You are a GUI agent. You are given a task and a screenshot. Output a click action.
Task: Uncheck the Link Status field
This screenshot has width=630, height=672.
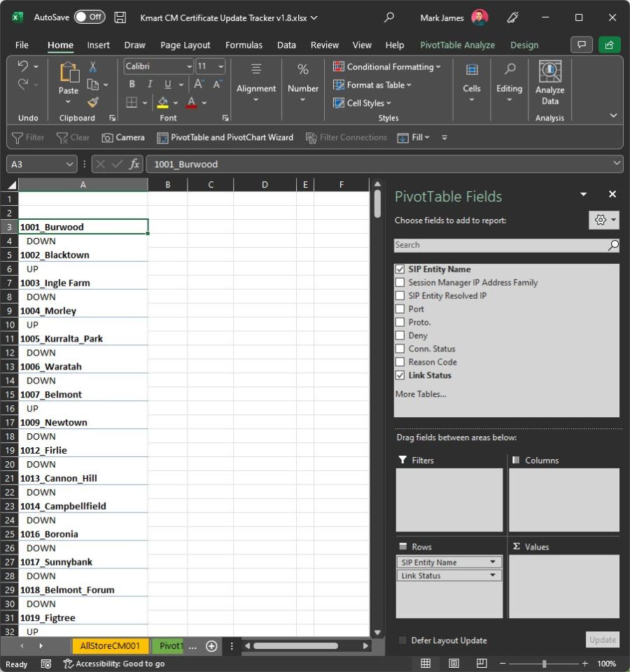click(400, 375)
